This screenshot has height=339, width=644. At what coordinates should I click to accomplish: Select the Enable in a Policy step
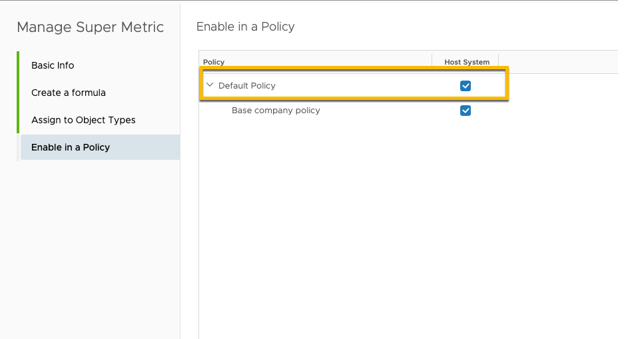tap(71, 147)
